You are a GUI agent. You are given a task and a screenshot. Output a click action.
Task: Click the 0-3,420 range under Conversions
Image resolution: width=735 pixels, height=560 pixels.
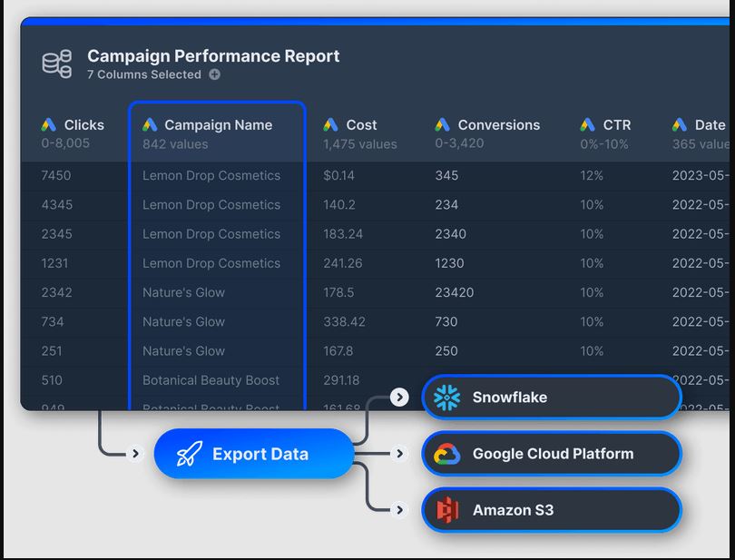[459, 143]
